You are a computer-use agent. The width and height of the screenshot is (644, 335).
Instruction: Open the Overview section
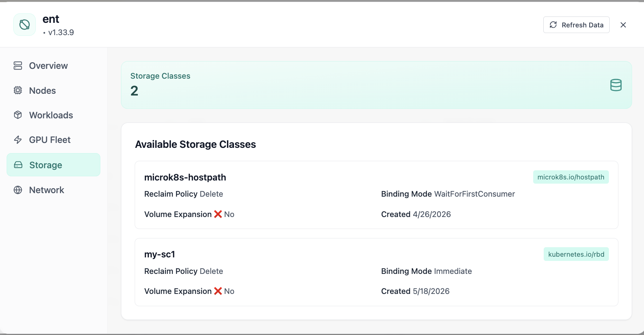(54, 66)
